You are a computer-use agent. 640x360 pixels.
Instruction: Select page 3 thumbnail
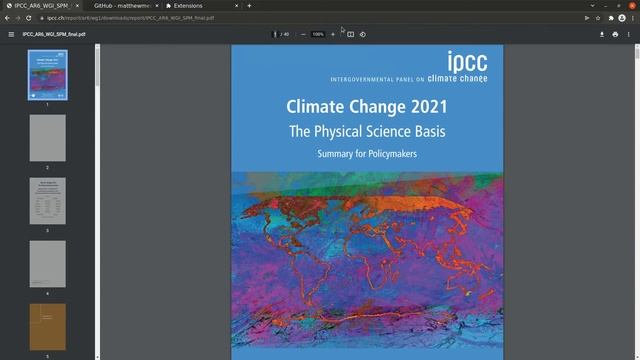click(x=47, y=201)
